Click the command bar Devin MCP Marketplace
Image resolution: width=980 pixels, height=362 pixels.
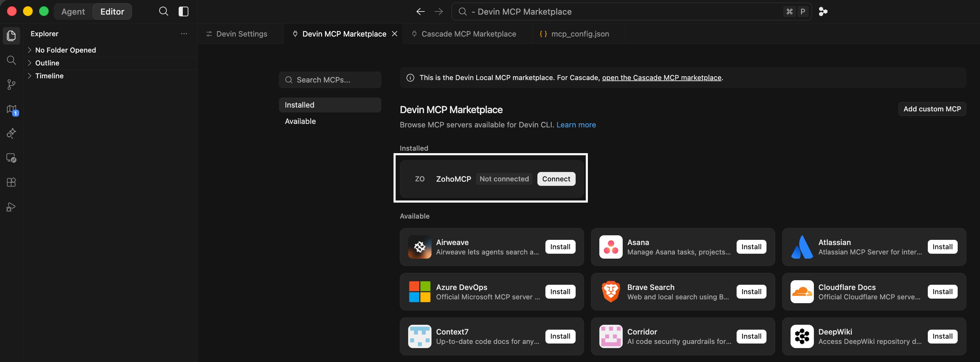(x=631, y=11)
